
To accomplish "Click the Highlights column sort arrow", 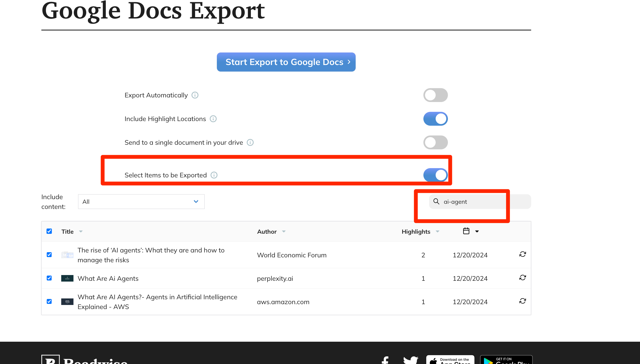I will (438, 232).
